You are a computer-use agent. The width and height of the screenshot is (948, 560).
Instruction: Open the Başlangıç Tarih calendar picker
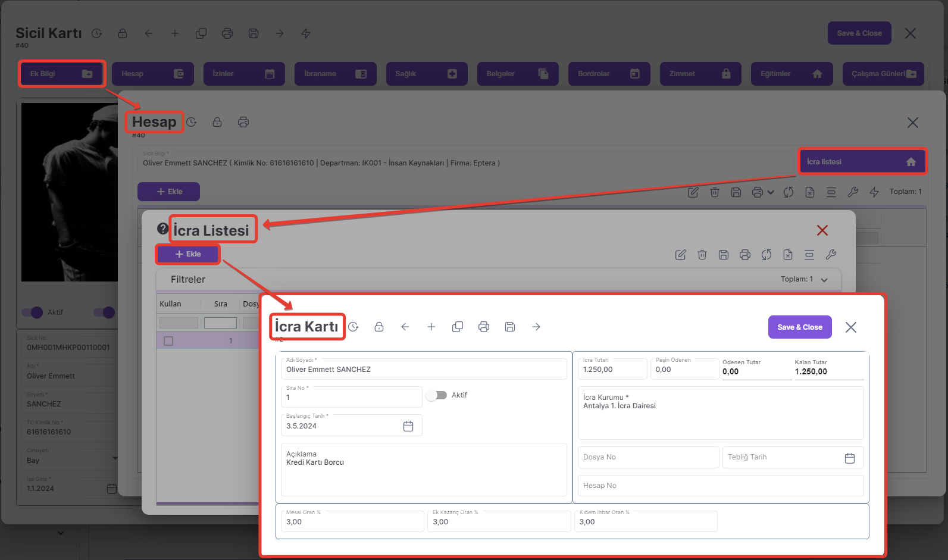tap(408, 426)
